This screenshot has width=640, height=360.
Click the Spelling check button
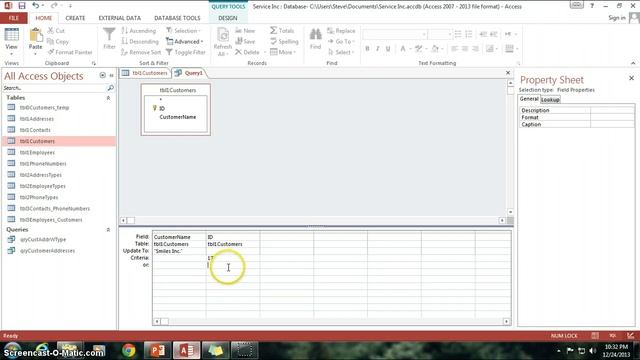[284, 41]
